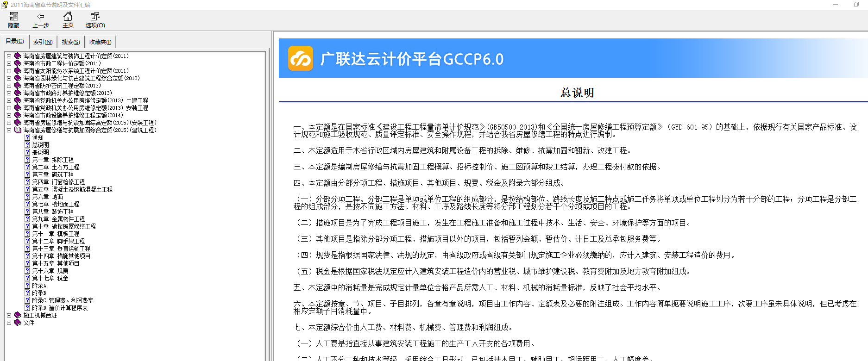Open topic 第九章 金属构件工程
This screenshot has height=361, width=868.
tap(58, 219)
